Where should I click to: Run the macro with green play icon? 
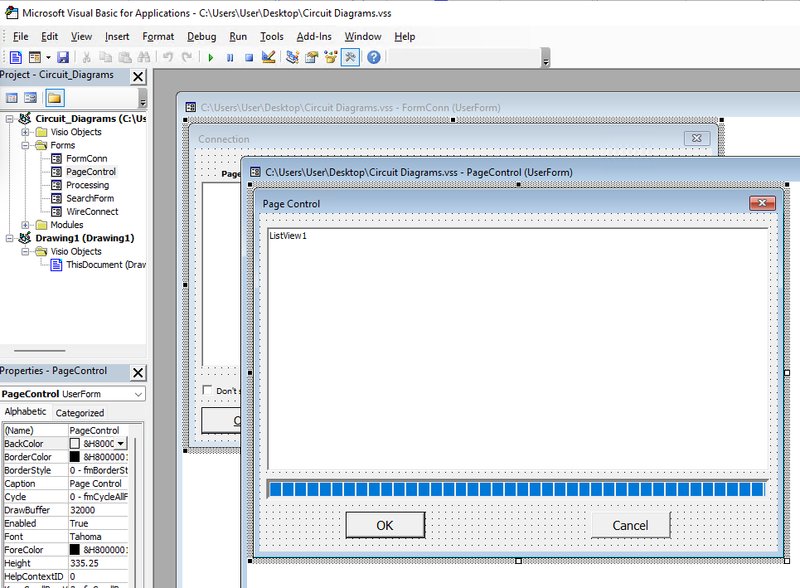click(211, 57)
